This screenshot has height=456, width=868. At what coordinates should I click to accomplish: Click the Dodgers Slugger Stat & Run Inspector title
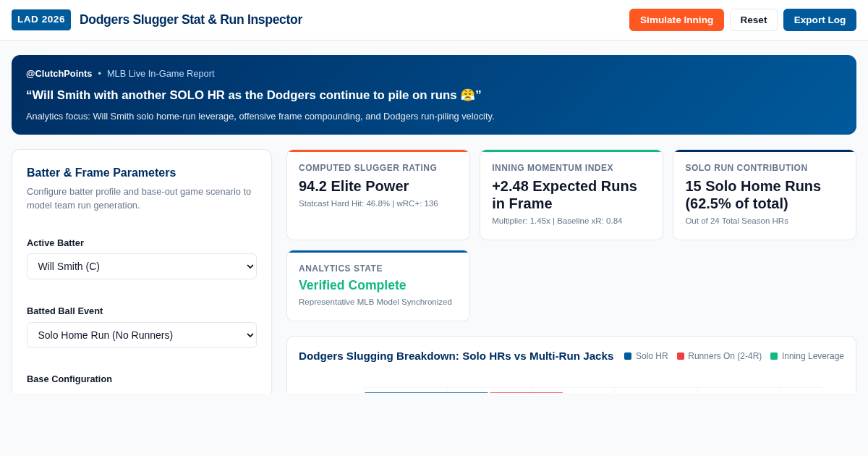pos(191,20)
